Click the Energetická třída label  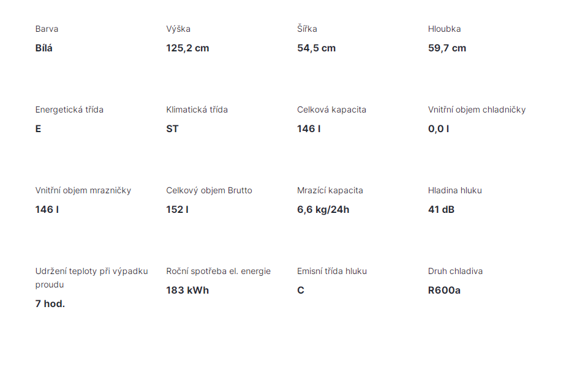point(69,109)
